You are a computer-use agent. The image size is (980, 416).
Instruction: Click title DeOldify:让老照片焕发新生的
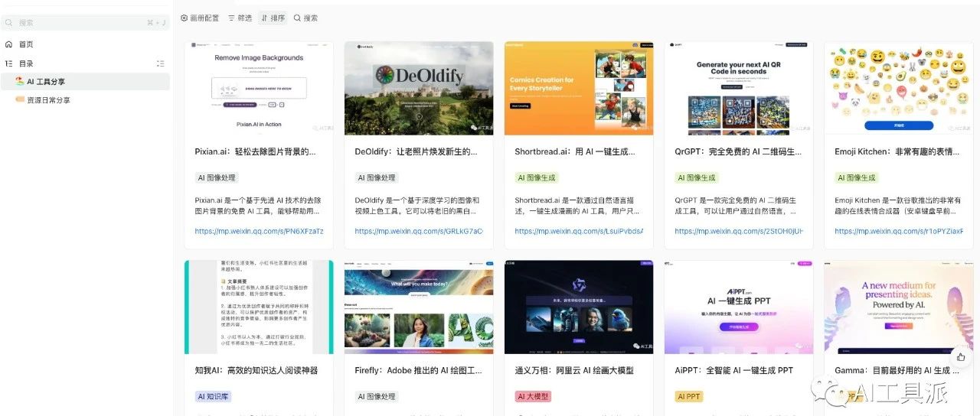(x=416, y=151)
